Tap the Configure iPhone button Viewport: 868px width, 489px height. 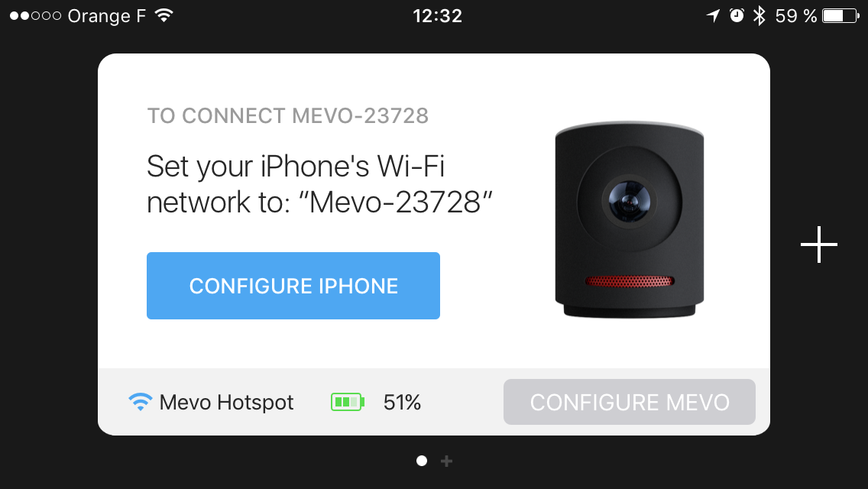point(293,286)
